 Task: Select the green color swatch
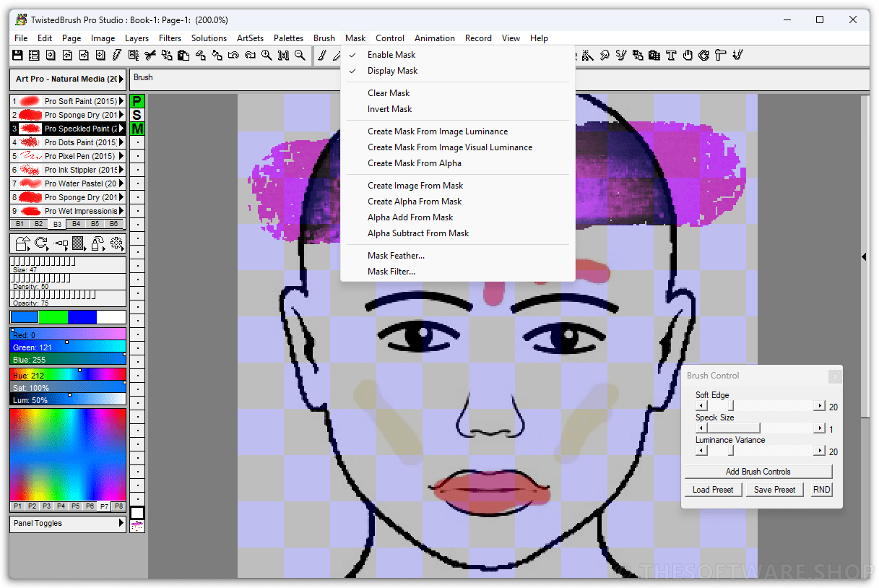(53, 317)
